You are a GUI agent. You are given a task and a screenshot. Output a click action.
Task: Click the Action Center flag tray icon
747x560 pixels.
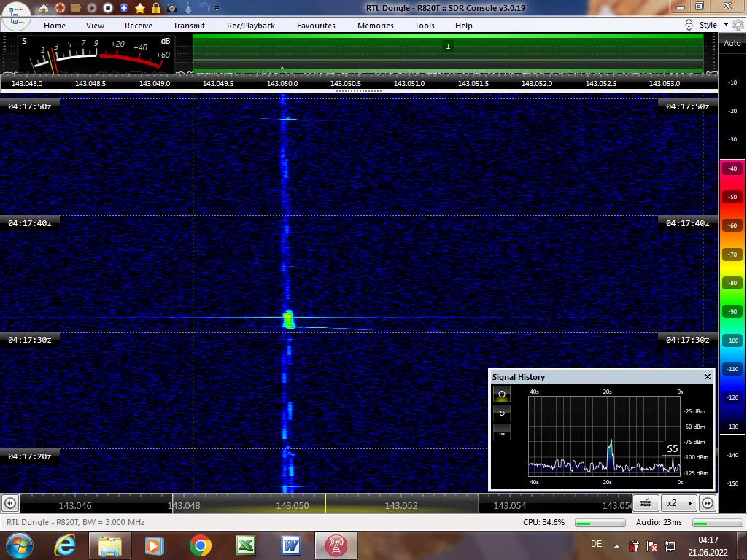(651, 545)
